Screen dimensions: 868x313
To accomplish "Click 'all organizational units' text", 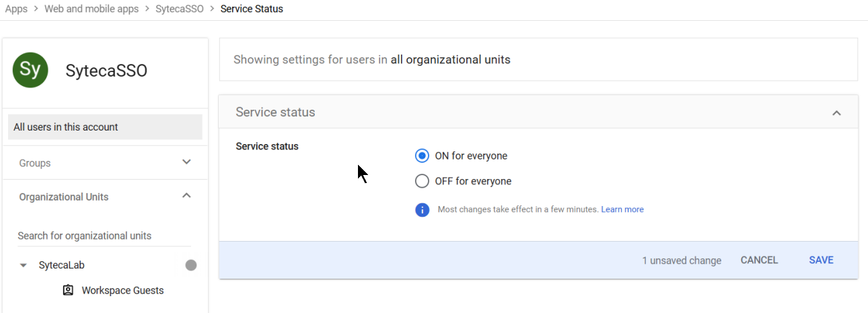I will tap(450, 59).
